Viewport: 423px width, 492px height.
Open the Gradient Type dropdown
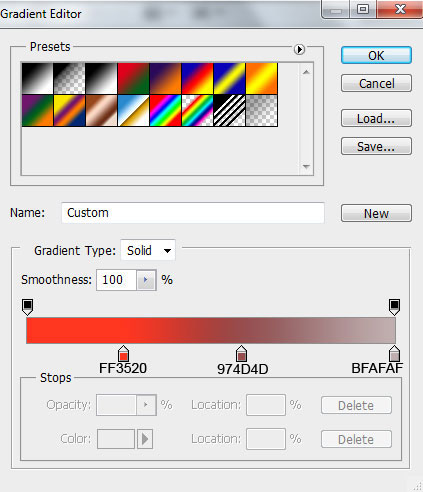[x=148, y=250]
